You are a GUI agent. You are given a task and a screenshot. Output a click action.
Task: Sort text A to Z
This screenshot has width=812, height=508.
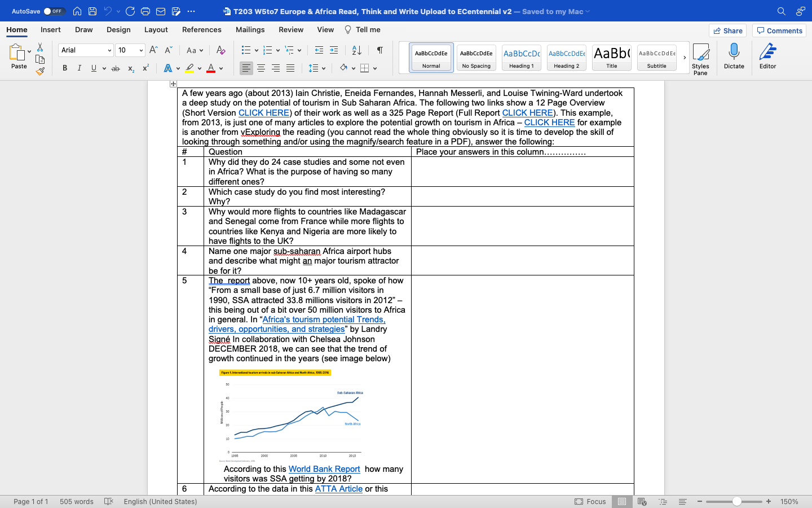click(356, 50)
